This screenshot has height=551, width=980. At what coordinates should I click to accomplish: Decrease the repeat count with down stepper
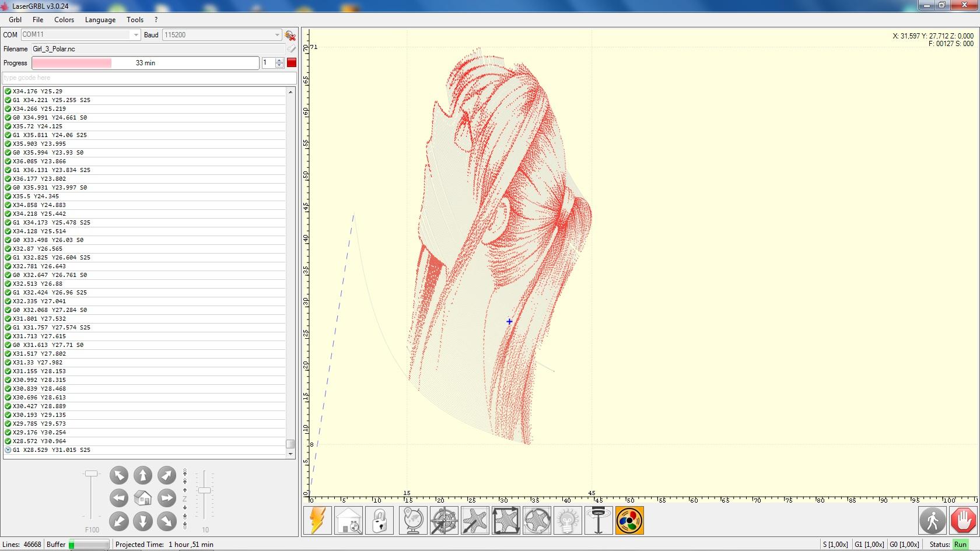[279, 66]
